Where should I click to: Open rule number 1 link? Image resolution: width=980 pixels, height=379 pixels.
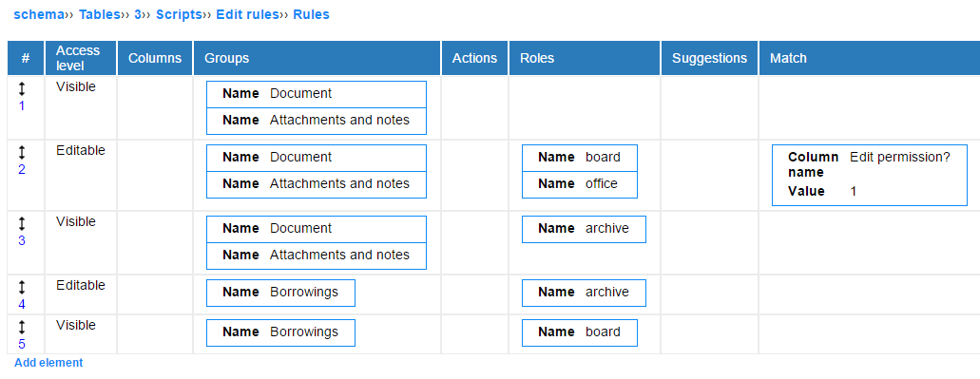22,105
